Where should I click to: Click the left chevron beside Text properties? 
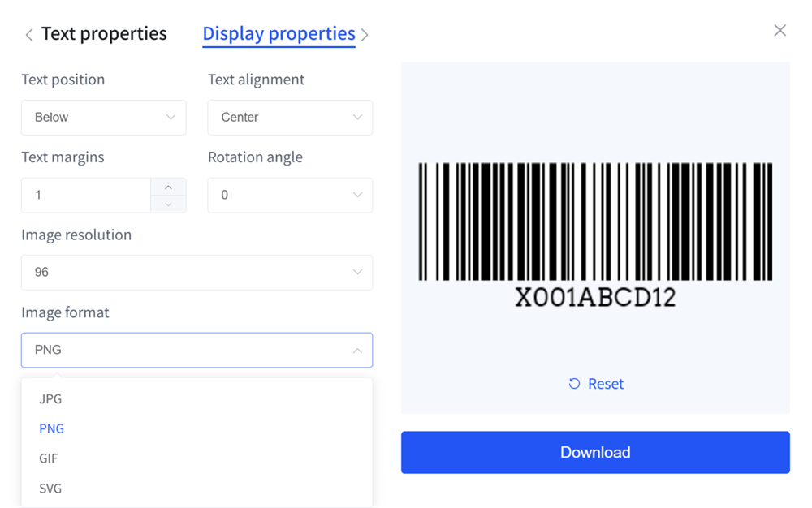29,35
